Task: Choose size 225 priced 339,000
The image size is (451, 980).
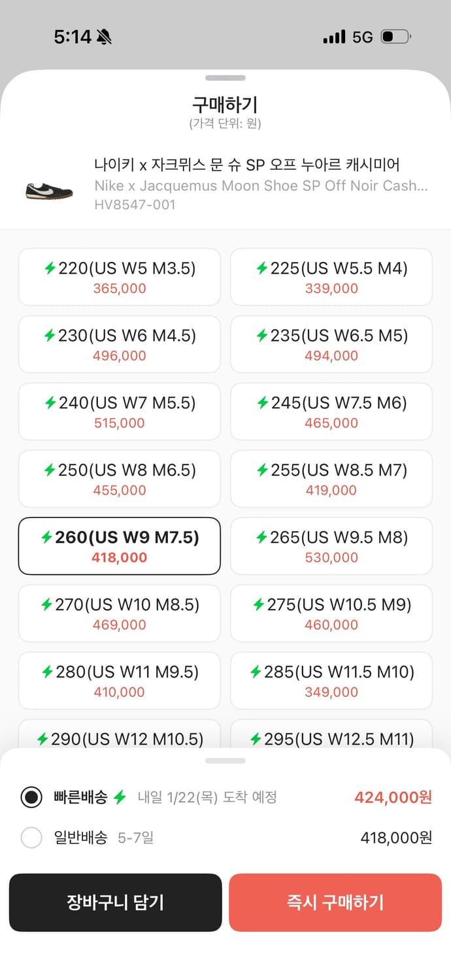Action: (x=331, y=277)
